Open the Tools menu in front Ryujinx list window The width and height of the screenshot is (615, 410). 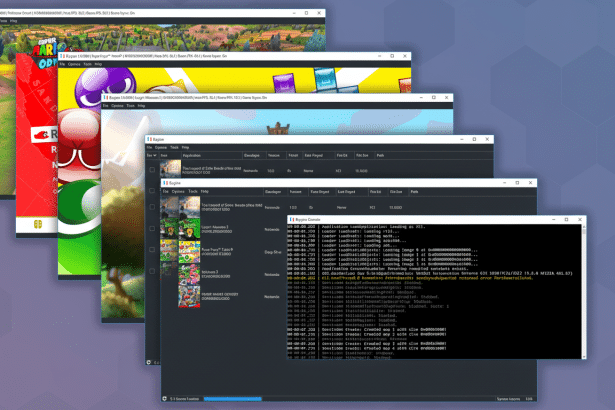tap(193, 191)
